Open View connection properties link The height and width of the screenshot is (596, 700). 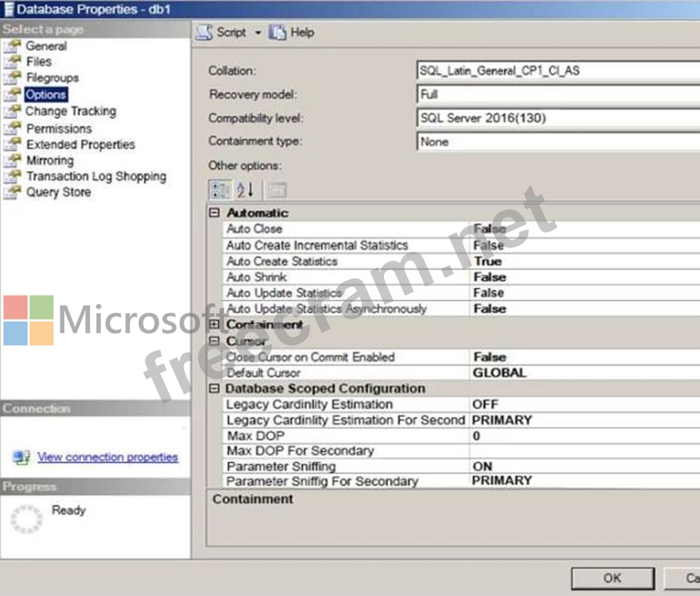pyautogui.click(x=108, y=457)
